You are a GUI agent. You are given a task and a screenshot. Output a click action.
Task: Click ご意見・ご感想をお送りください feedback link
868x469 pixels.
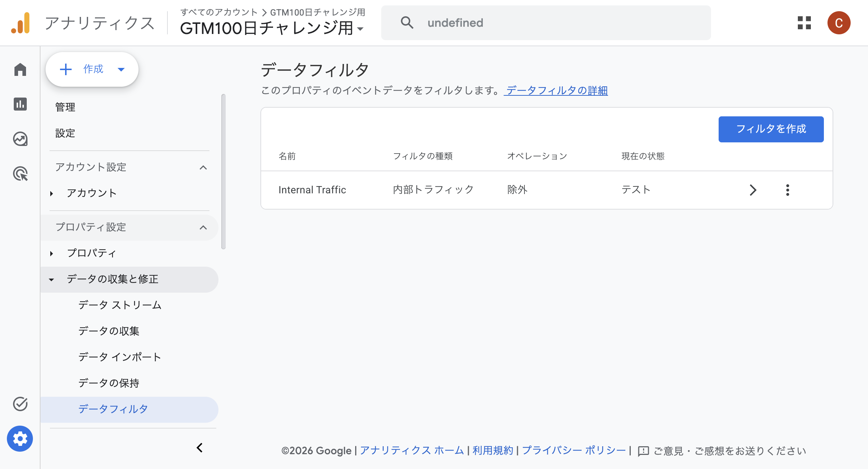pyautogui.click(x=730, y=451)
